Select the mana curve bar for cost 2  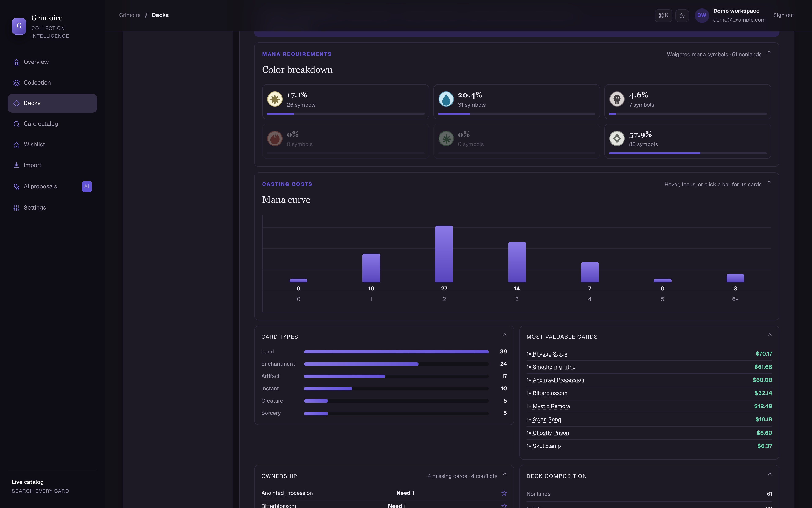444,254
